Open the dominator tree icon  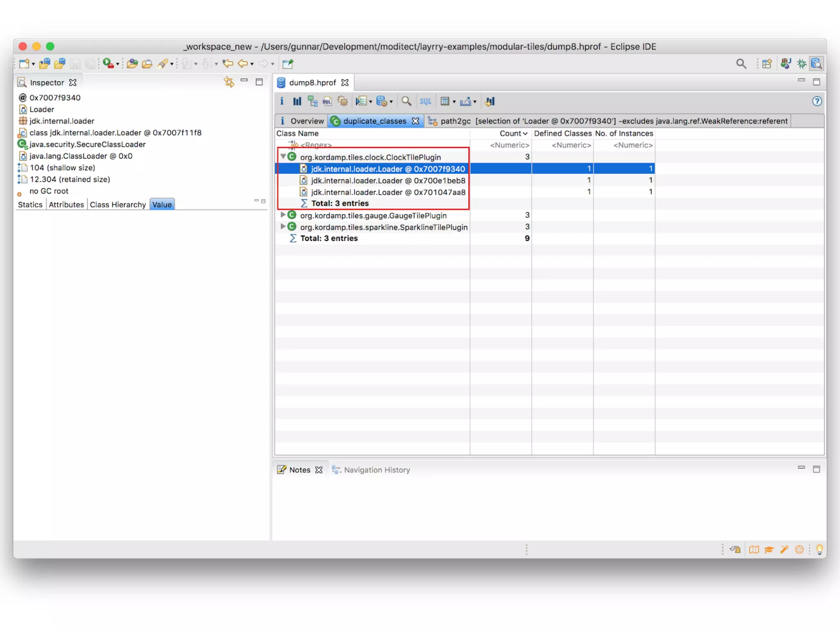pos(313,101)
